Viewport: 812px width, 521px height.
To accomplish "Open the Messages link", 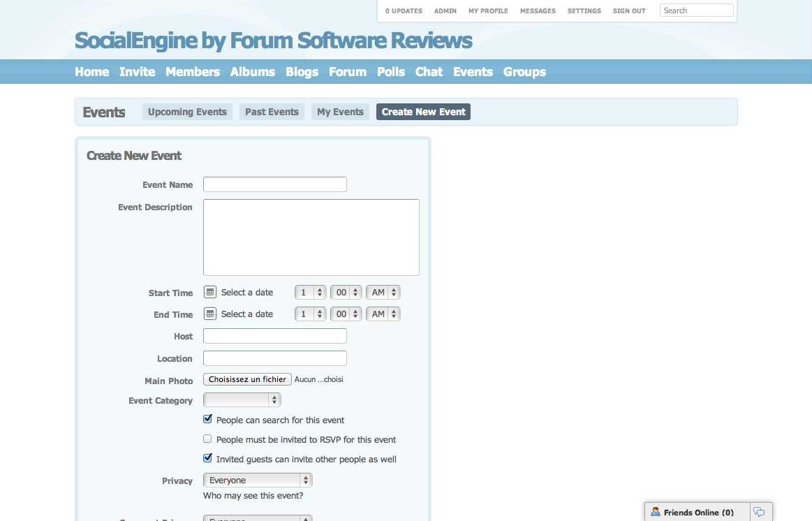I will [538, 11].
